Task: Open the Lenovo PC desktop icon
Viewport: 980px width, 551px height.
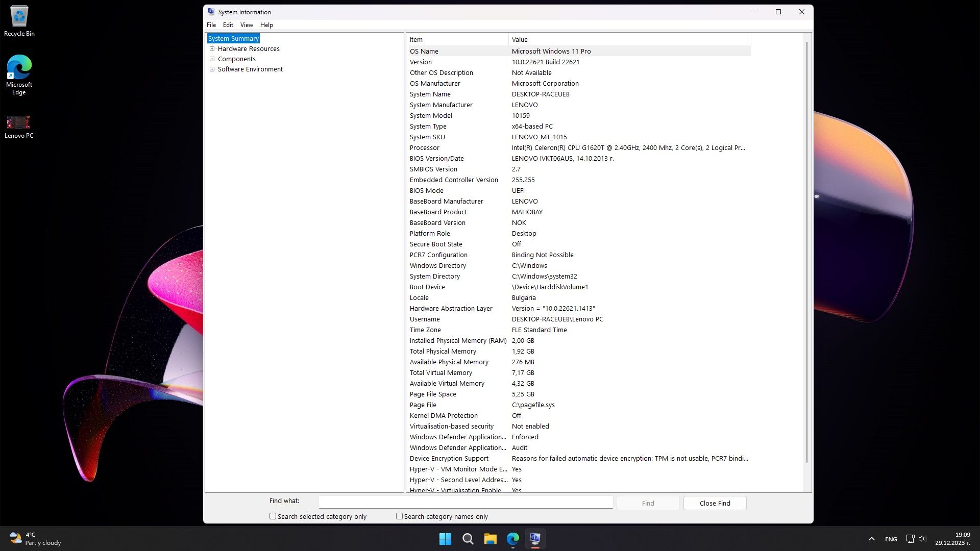Action: point(19,127)
